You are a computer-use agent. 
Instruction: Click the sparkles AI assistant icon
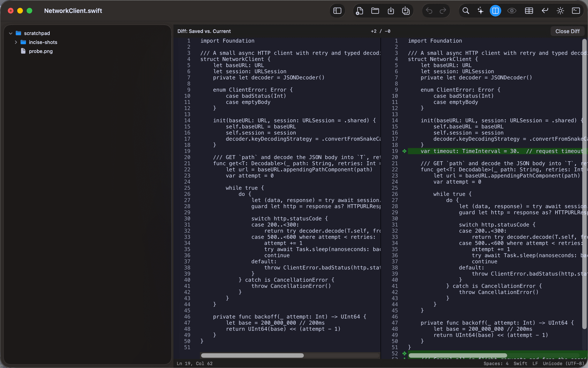pos(480,11)
